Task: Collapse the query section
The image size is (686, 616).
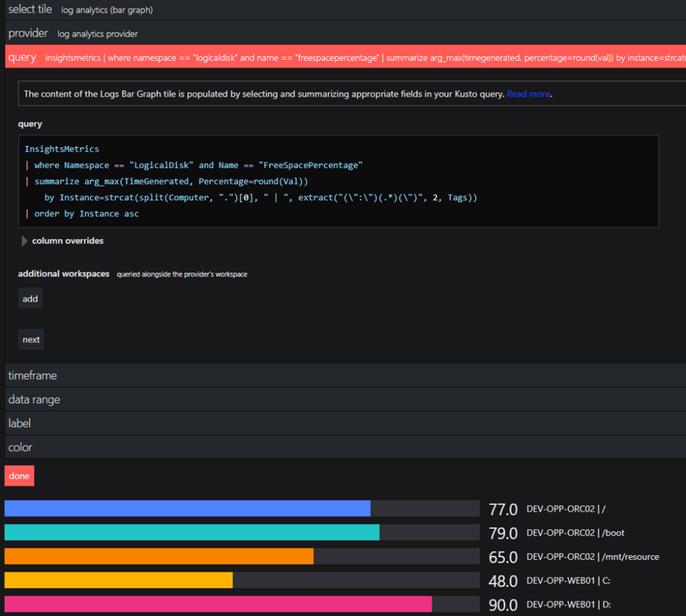Action: coord(21,57)
